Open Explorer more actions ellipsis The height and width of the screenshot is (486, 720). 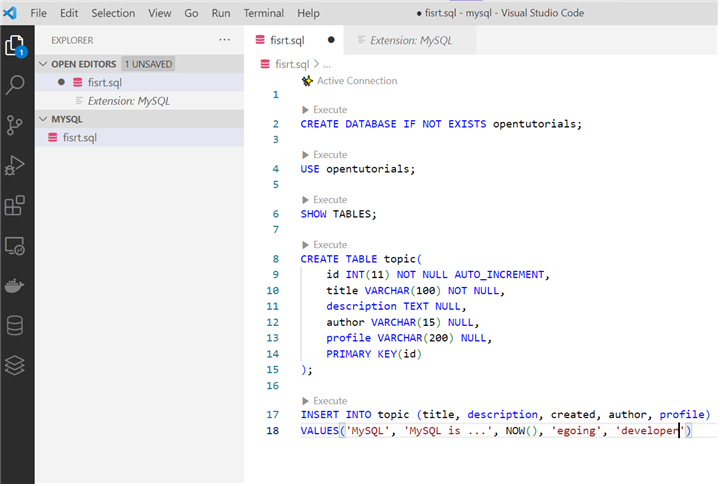[224, 40]
